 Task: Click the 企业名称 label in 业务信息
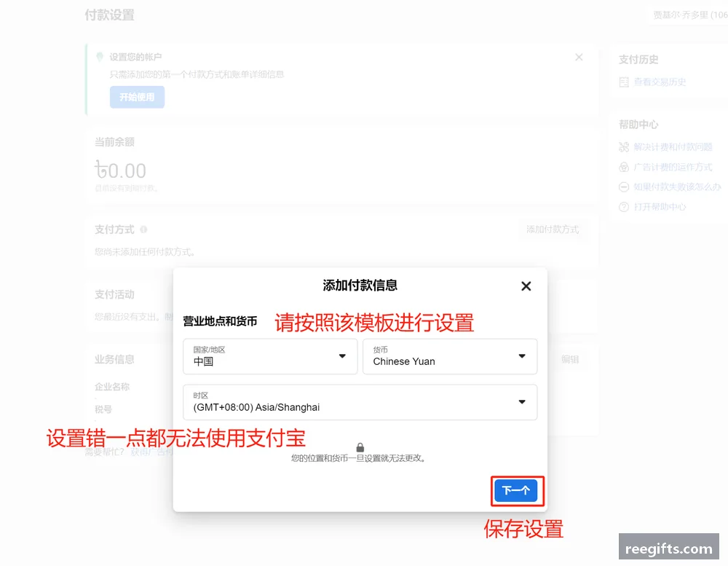coord(112,387)
